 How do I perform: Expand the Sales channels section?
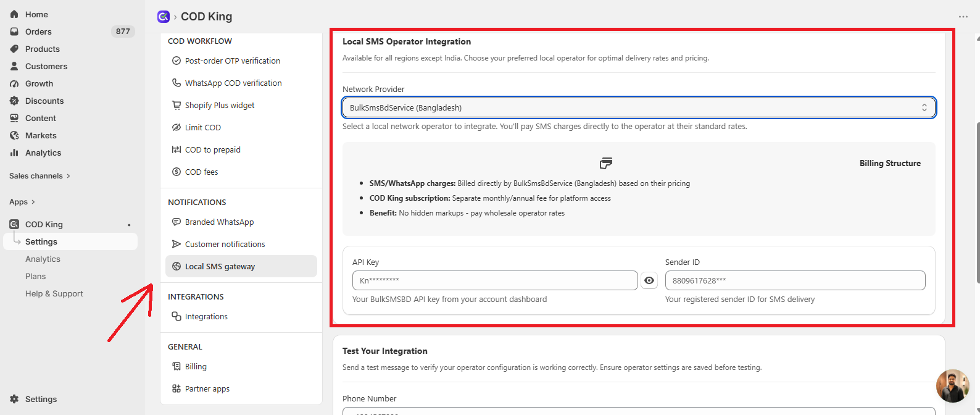pyautogui.click(x=39, y=176)
